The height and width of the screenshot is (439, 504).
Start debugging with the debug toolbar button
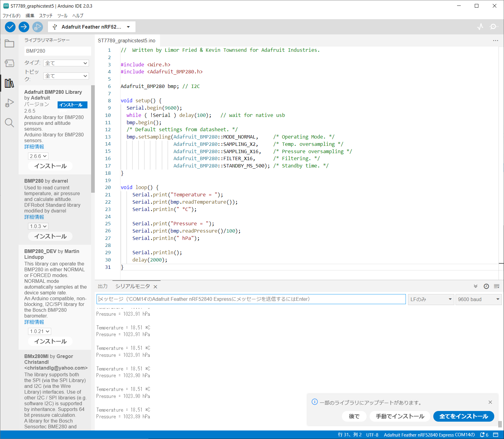(x=37, y=27)
